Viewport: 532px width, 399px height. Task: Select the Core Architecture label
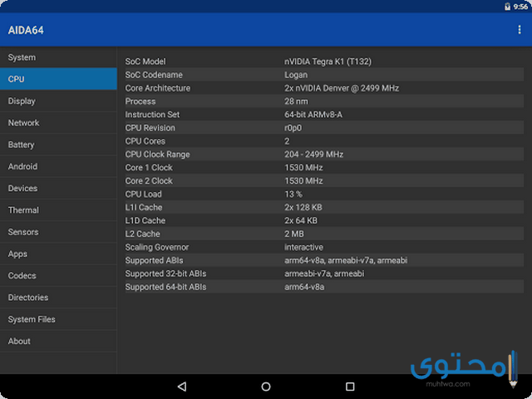tap(158, 88)
